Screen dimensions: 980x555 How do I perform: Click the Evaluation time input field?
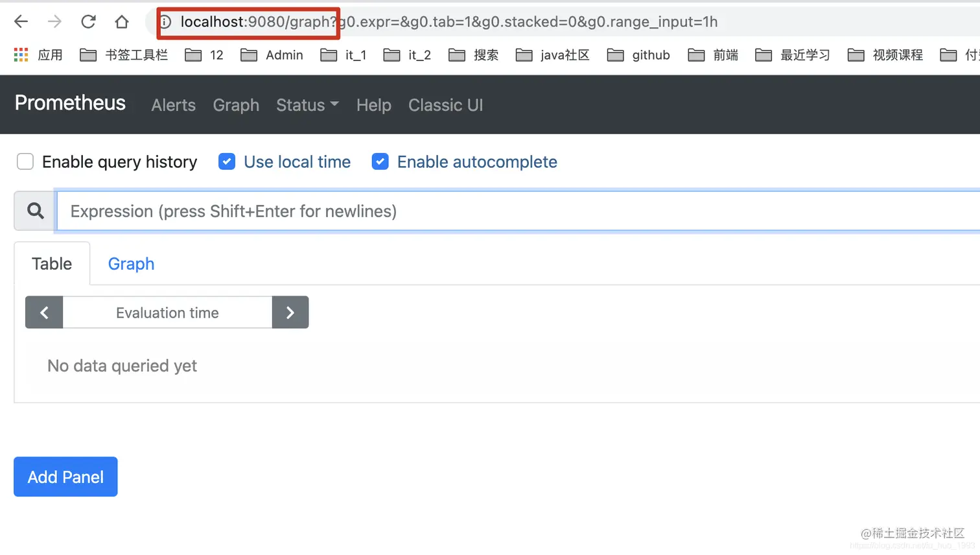coord(167,313)
